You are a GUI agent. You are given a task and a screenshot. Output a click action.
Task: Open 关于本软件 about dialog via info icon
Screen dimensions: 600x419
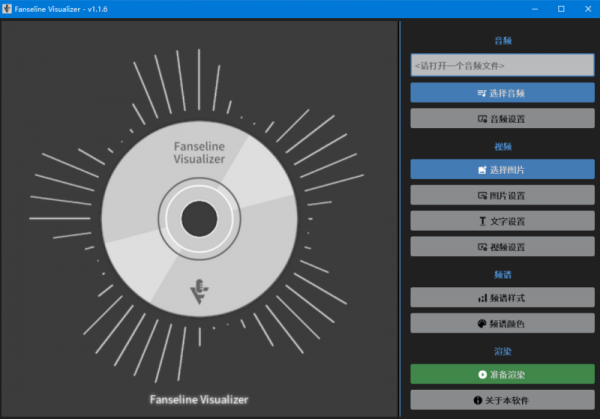[x=502, y=400]
